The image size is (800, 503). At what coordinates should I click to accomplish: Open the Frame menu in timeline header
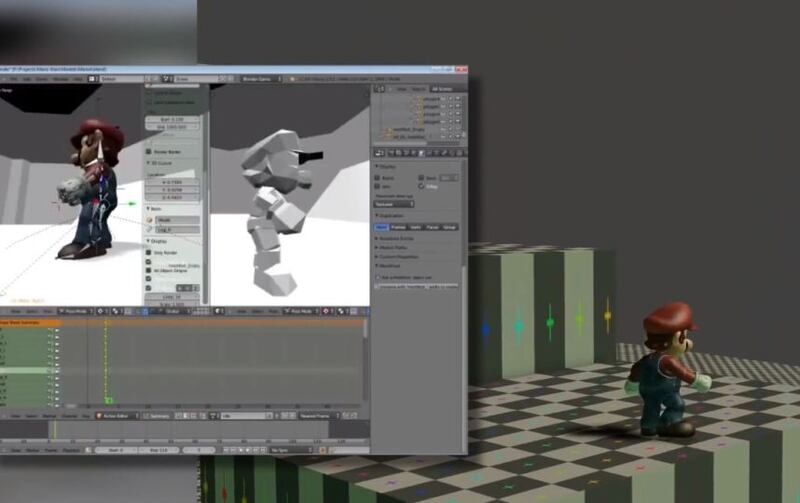51,450
